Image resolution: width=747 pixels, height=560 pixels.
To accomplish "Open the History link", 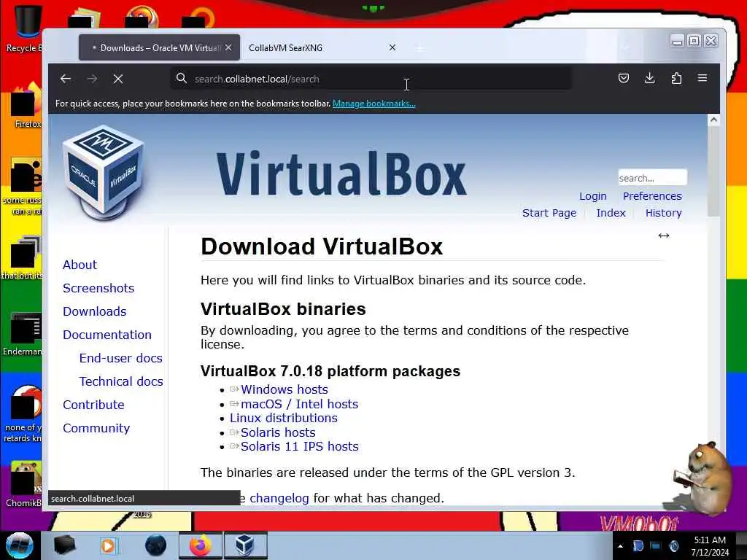I will click(x=663, y=213).
